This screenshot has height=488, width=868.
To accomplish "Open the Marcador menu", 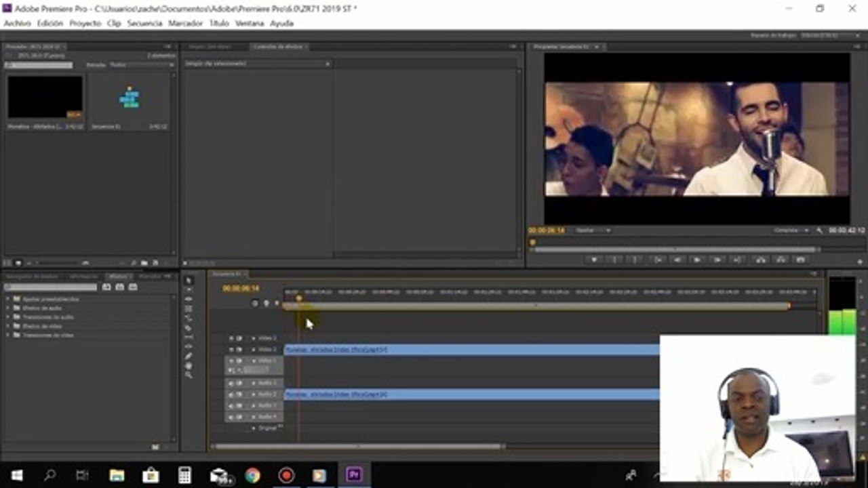I will click(185, 23).
